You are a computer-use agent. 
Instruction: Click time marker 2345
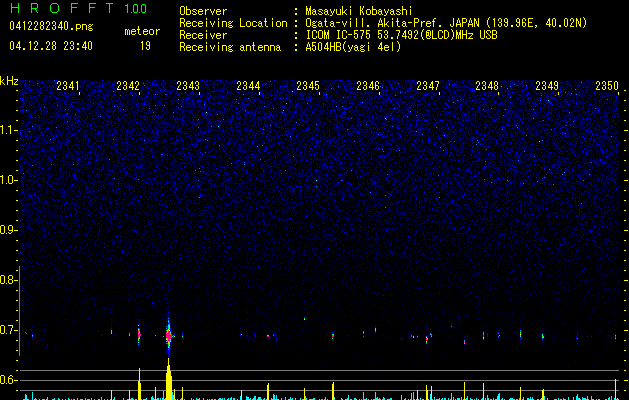308,85
